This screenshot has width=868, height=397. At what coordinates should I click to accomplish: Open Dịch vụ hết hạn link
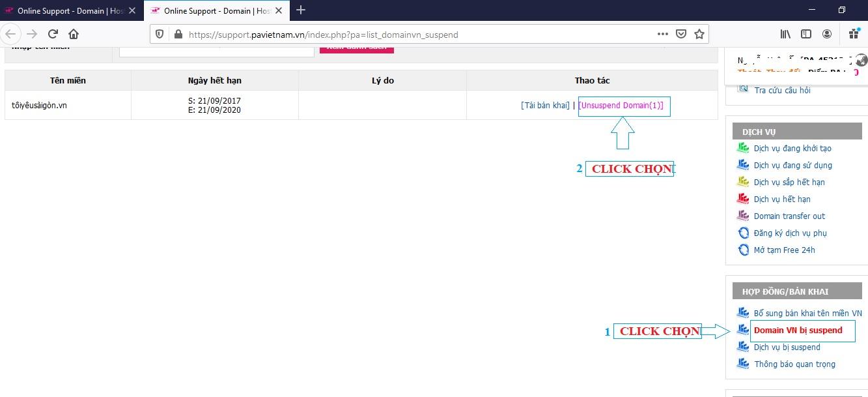tap(782, 199)
